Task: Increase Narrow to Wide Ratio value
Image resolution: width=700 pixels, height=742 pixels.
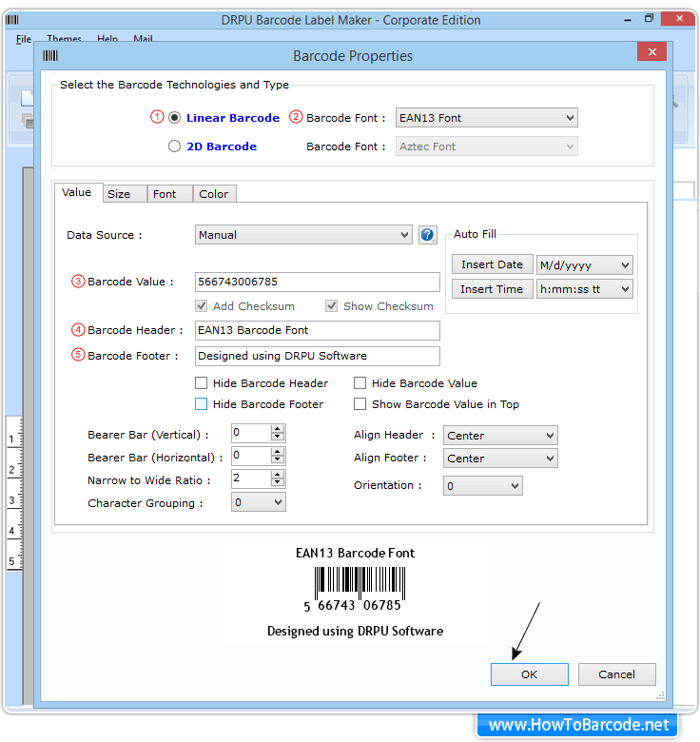Action: coord(278,474)
